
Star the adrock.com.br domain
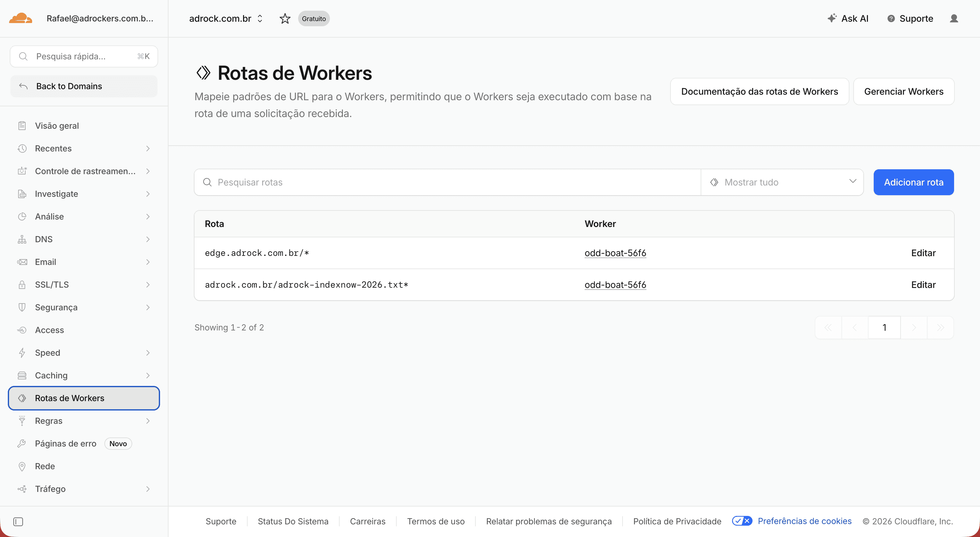[285, 18]
